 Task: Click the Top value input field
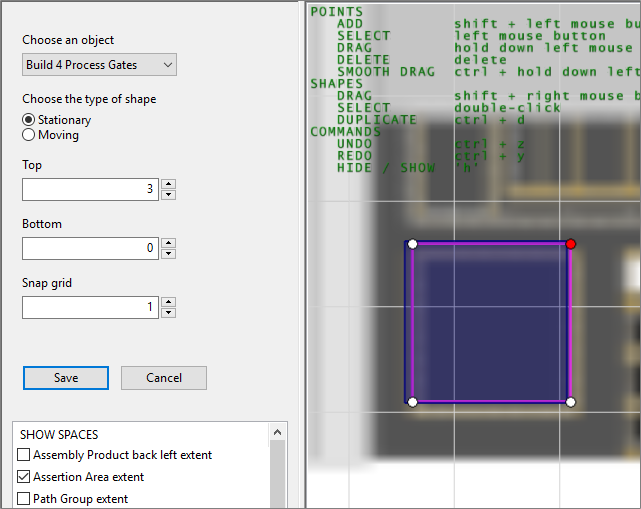coord(90,189)
